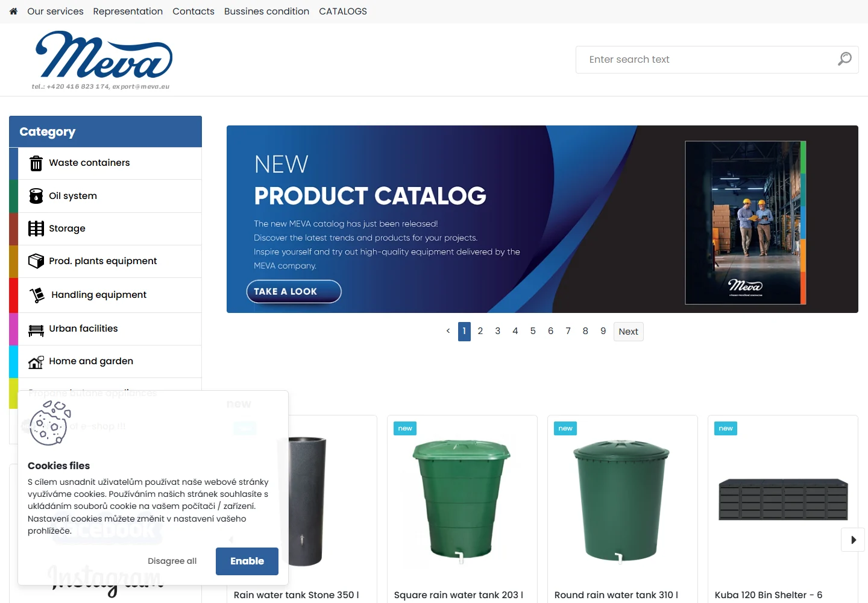The width and height of the screenshot is (868, 603).
Task: Open Handling equipment category
Action: coord(105,295)
